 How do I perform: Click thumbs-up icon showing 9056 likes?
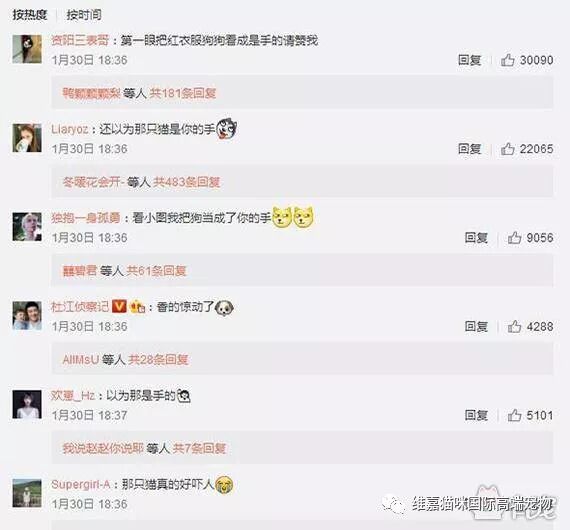point(514,238)
